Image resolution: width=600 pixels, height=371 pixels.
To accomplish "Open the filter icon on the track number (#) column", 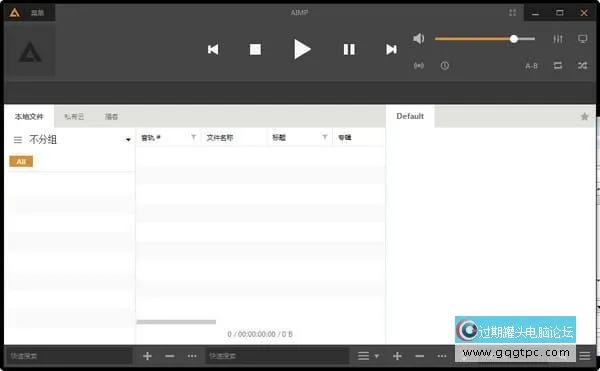I will pyautogui.click(x=194, y=137).
